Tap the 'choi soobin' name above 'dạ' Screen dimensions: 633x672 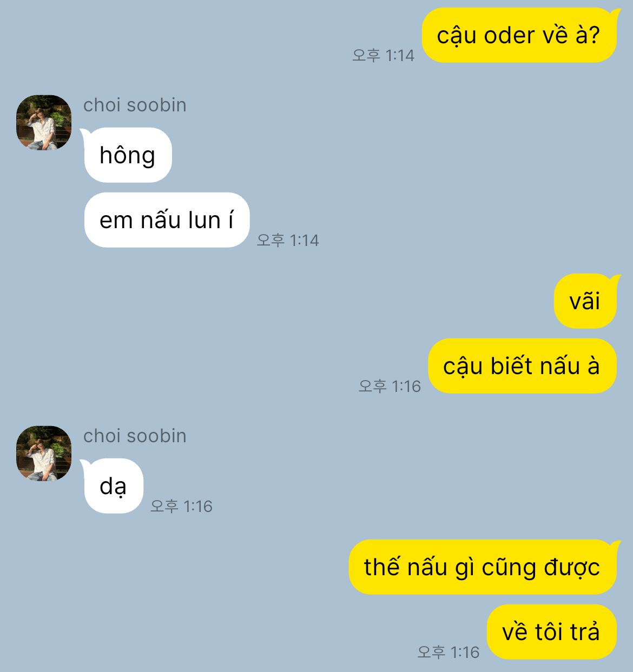pyautogui.click(x=135, y=436)
